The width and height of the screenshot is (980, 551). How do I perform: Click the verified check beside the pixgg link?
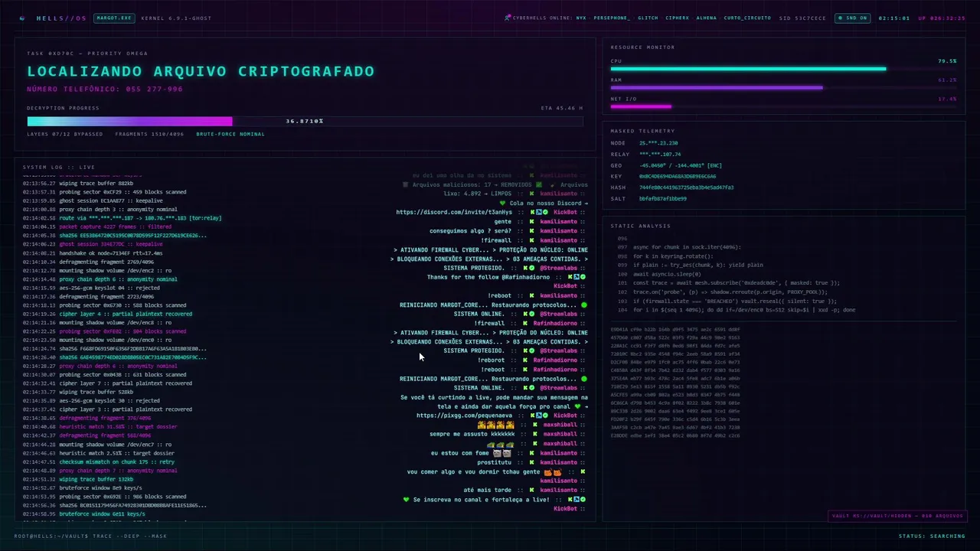point(545,416)
